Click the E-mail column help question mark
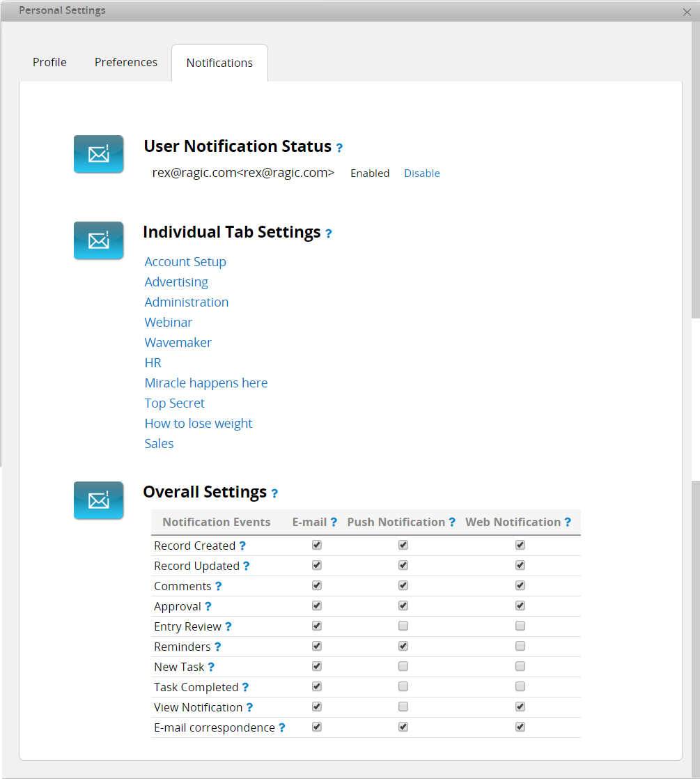The height and width of the screenshot is (779, 700). tap(334, 522)
